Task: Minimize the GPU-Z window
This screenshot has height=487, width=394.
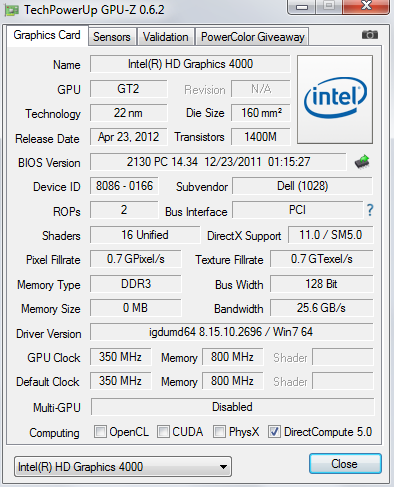Action: [302, 7]
